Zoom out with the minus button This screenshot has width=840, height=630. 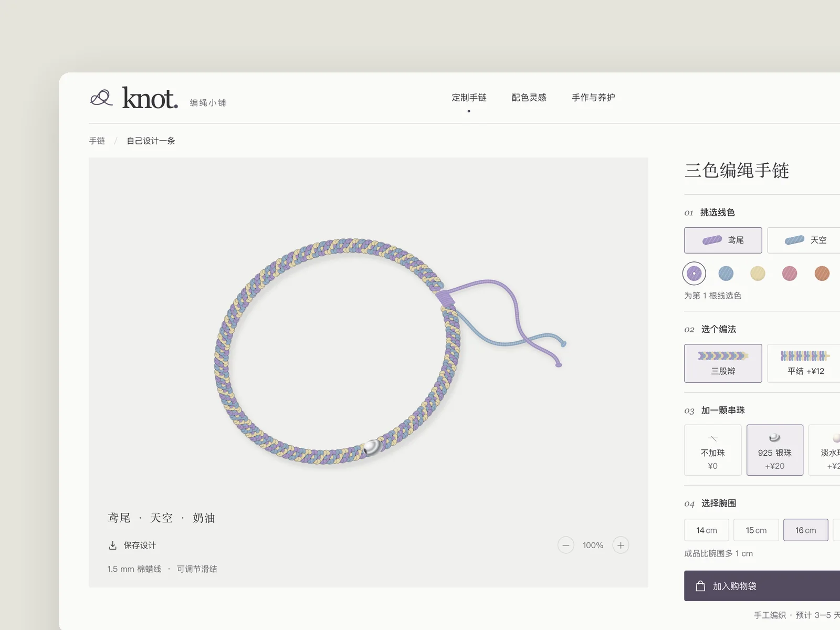tap(565, 545)
